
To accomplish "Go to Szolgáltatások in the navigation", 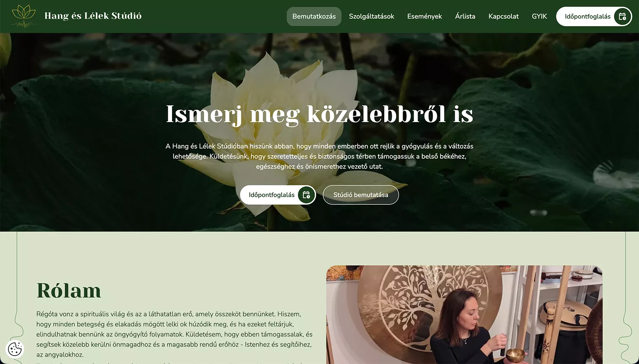I will click(371, 16).
